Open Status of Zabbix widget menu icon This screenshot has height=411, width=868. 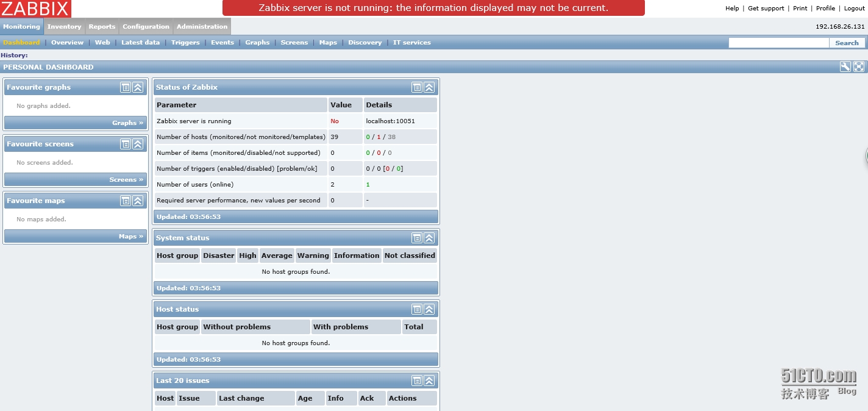point(417,87)
